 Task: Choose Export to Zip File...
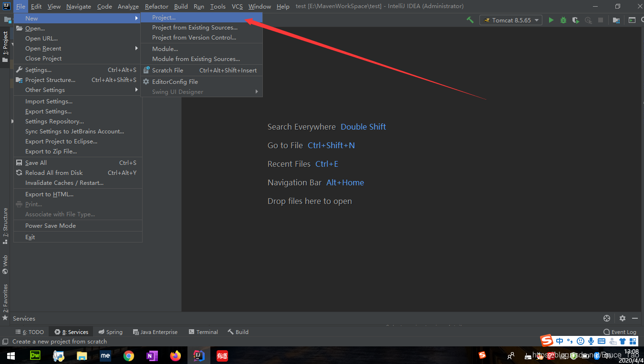77,151
